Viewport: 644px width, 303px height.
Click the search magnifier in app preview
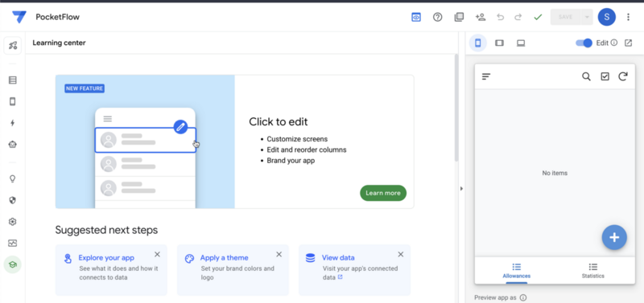click(587, 76)
